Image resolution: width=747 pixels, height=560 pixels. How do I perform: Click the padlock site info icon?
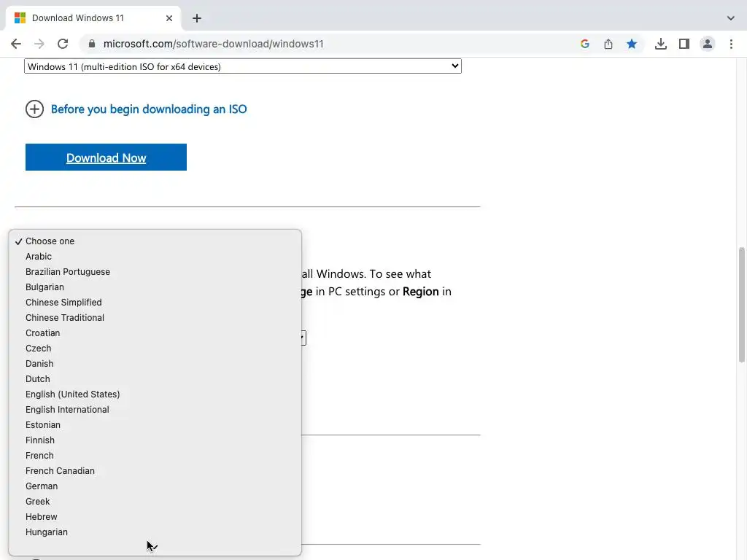point(91,44)
